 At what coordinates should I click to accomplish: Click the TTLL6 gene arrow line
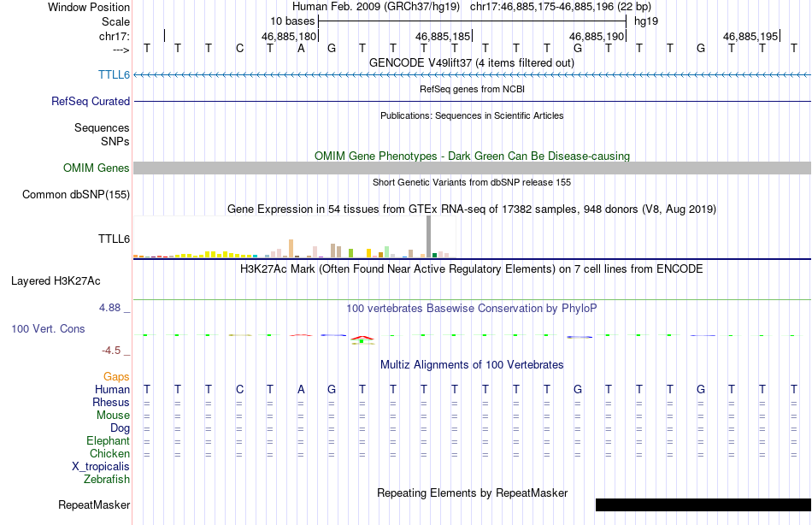(473, 75)
